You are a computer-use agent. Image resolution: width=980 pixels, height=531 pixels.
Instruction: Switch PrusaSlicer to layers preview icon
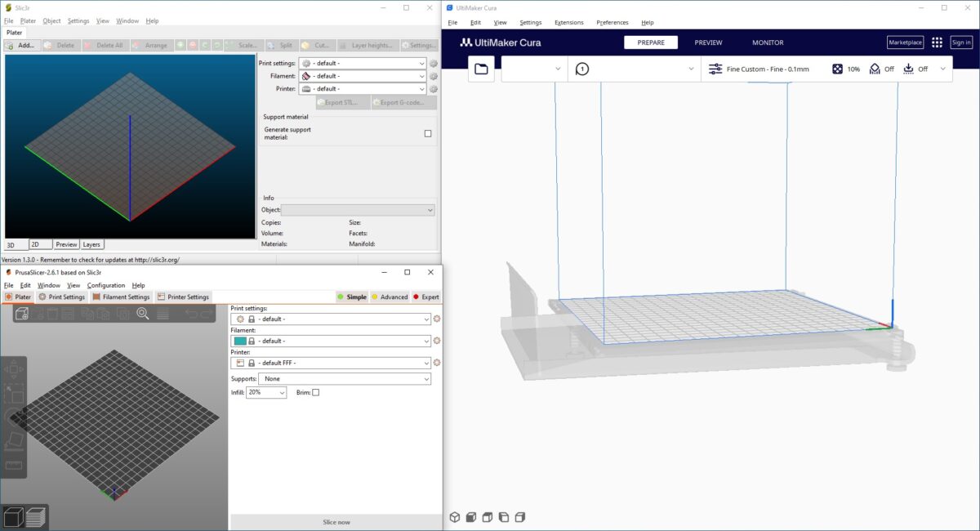pyautogui.click(x=35, y=517)
